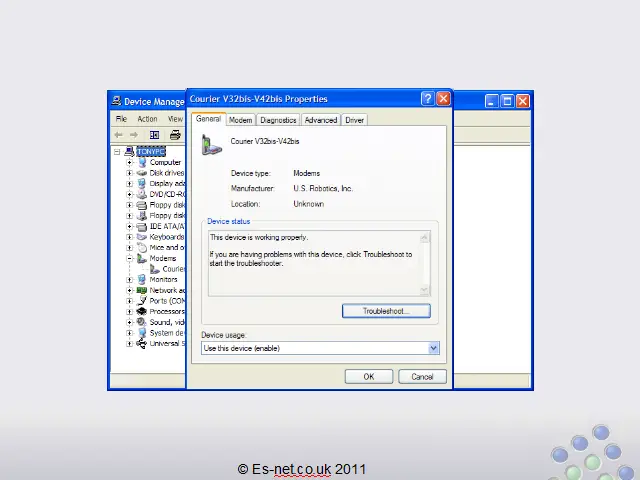This screenshot has height=480, width=640.
Task: Select the TONYPC computer node
Action: (x=151, y=152)
